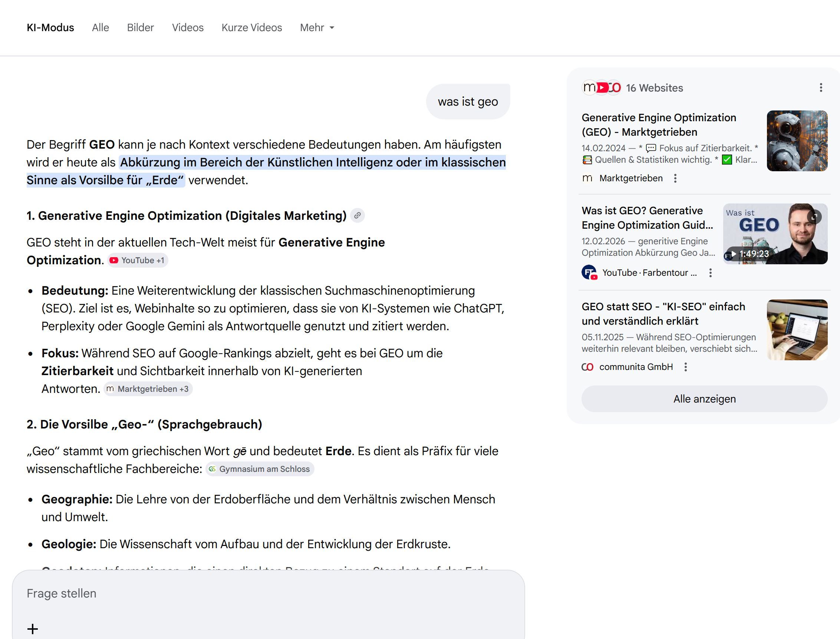The width and height of the screenshot is (840, 639).
Task: Open the three-dot menu next to Marktgetrieben
Action: [676, 178]
